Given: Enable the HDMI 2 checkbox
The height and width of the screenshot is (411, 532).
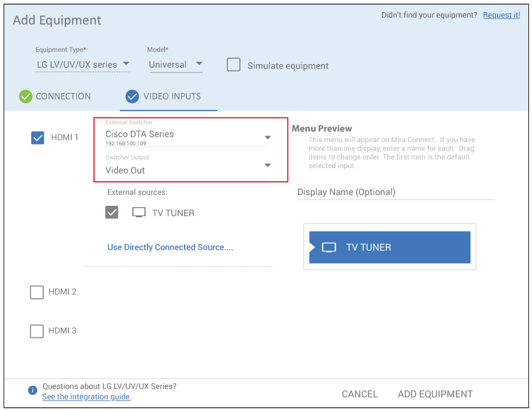Looking at the screenshot, I should (37, 292).
